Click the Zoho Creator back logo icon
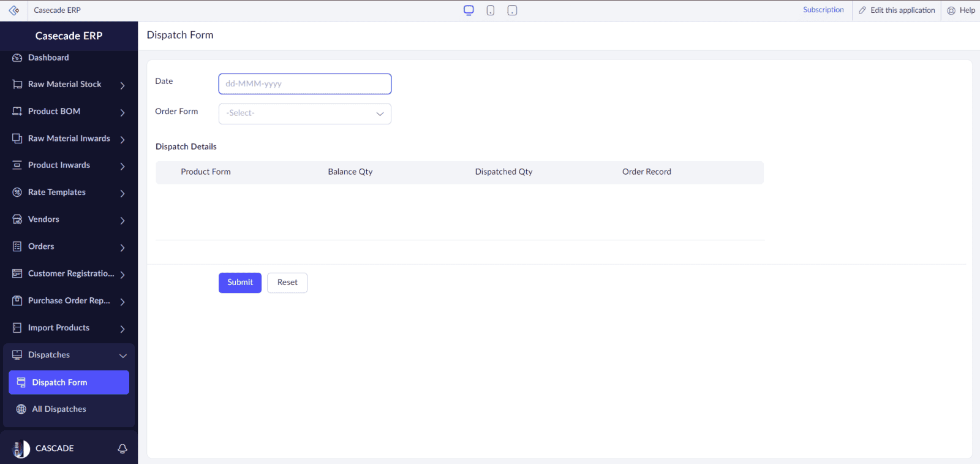The image size is (980, 464). (x=13, y=10)
